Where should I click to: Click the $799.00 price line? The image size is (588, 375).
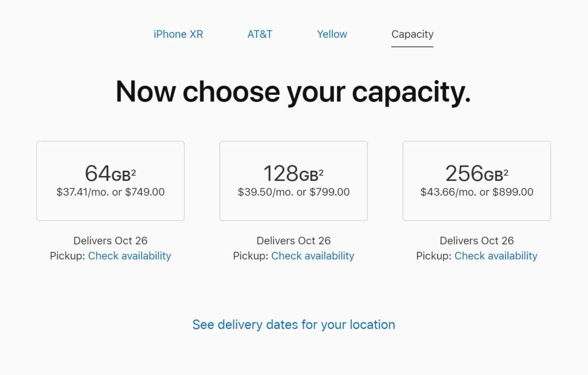tap(293, 192)
